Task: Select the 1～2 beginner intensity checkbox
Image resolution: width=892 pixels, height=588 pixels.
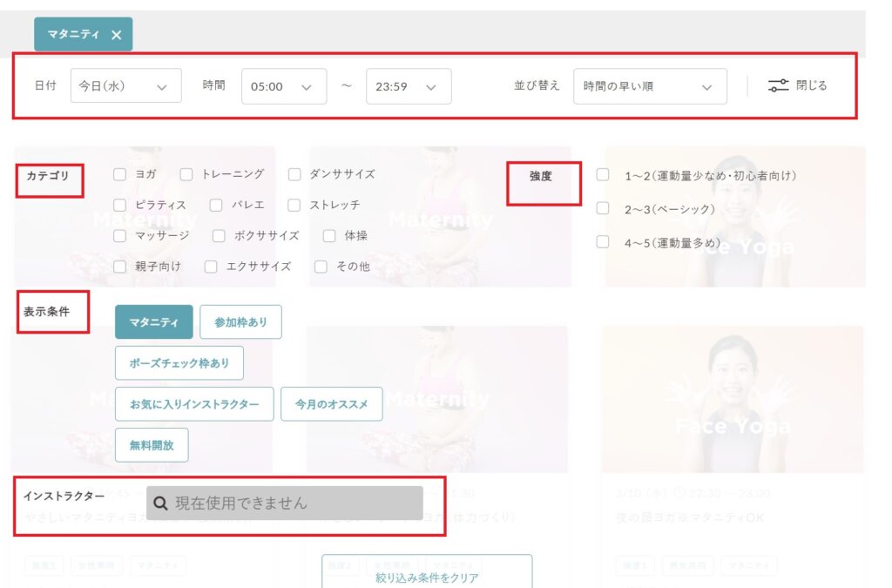Action: (603, 175)
